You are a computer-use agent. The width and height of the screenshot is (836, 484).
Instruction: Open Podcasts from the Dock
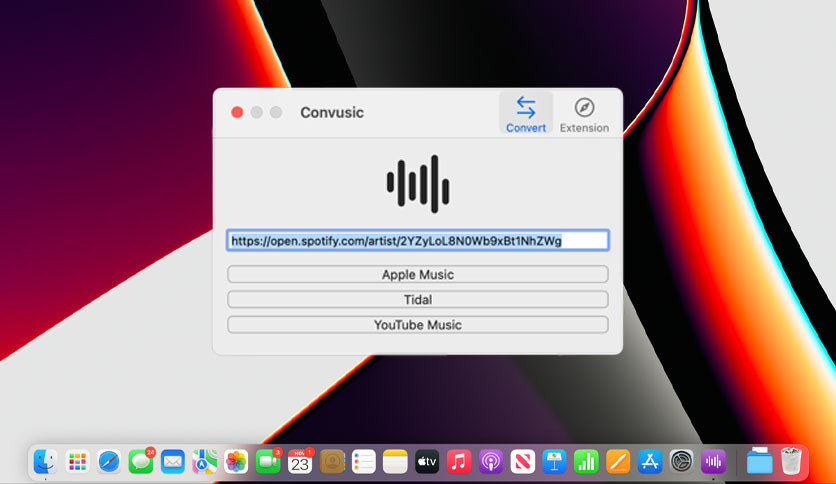[491, 461]
